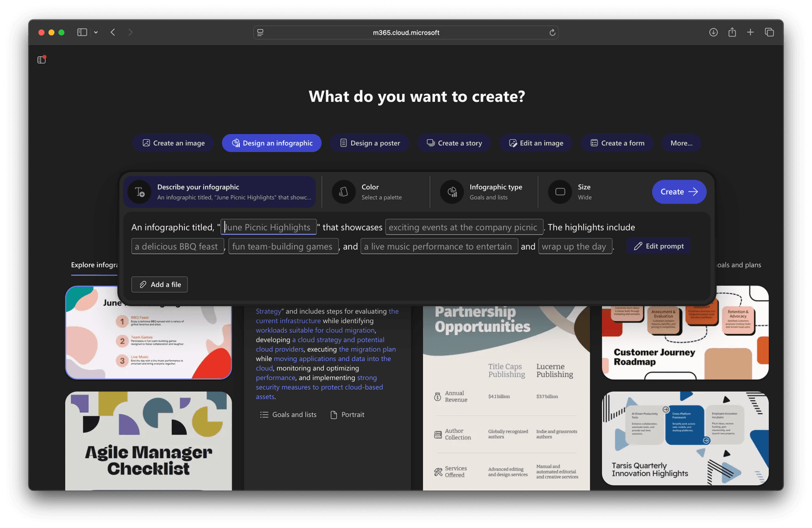Open a new tab with plus icon

(x=750, y=32)
